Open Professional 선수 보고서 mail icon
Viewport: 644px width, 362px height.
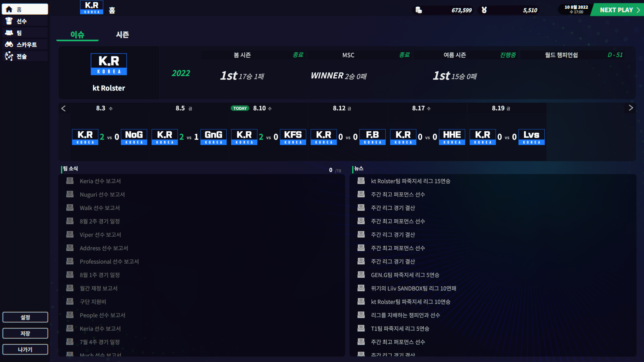(x=70, y=261)
